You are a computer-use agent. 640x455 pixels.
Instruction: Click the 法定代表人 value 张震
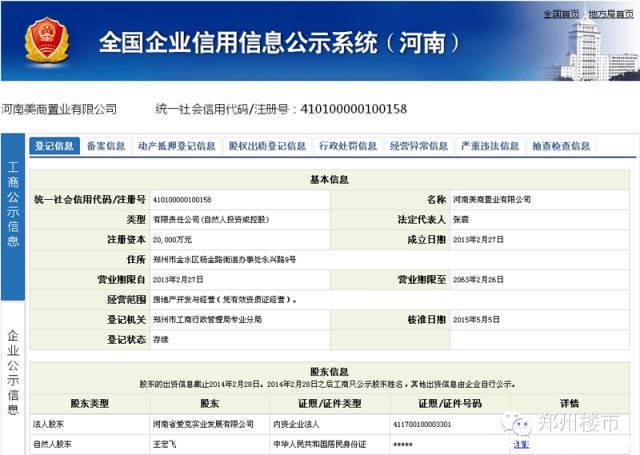pos(461,220)
